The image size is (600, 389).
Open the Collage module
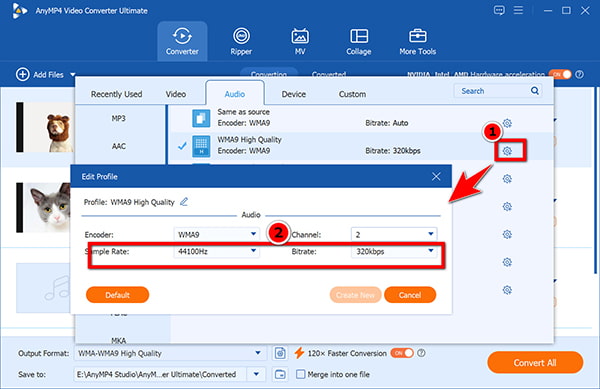359,41
